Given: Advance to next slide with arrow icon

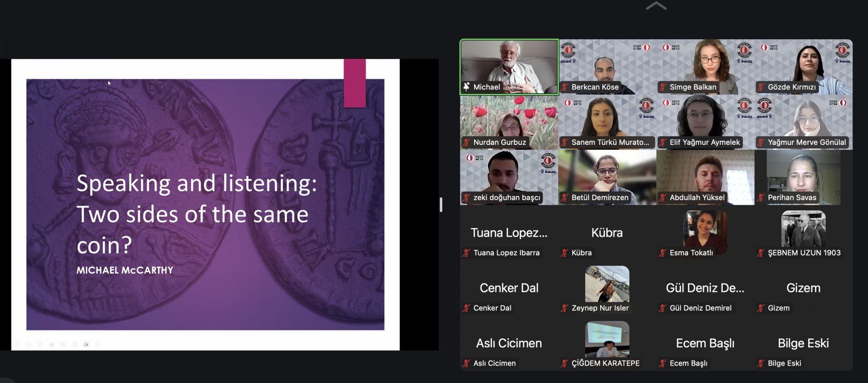Looking at the screenshot, I should [x=28, y=345].
